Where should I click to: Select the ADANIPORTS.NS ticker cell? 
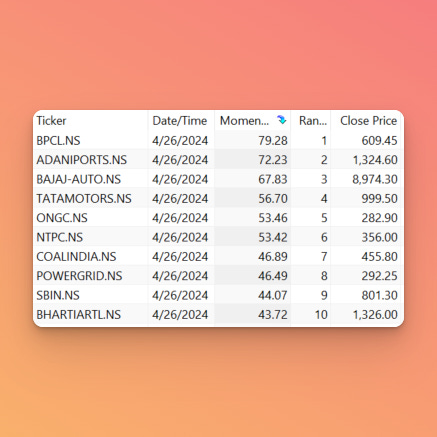[x=82, y=160]
